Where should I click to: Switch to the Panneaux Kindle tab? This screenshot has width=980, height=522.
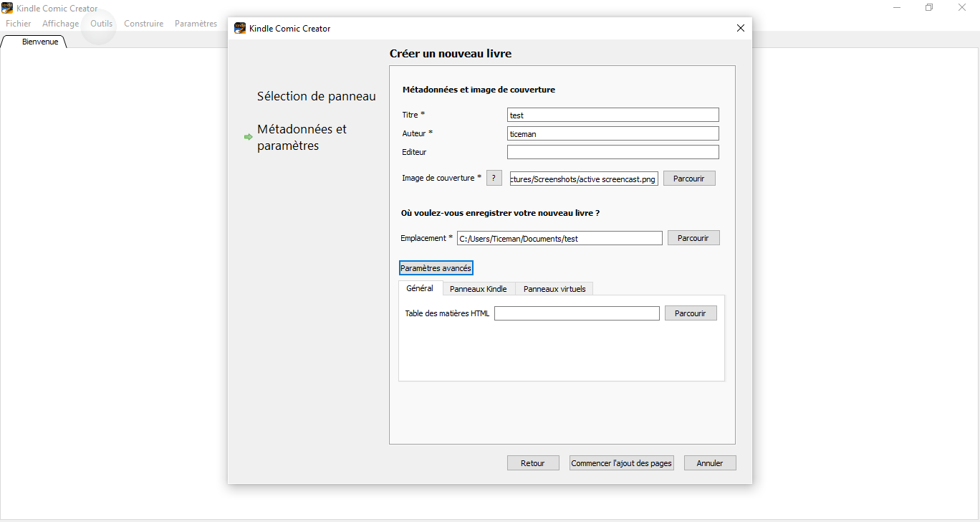tap(478, 289)
